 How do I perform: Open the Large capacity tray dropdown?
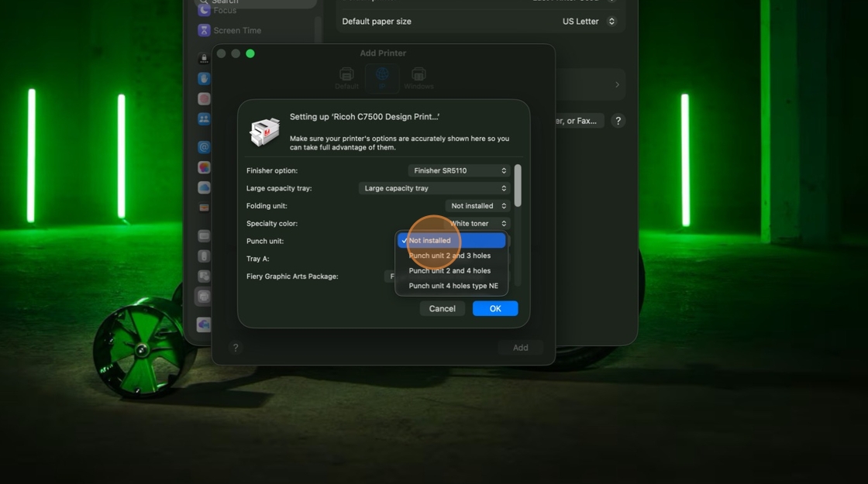click(x=434, y=188)
